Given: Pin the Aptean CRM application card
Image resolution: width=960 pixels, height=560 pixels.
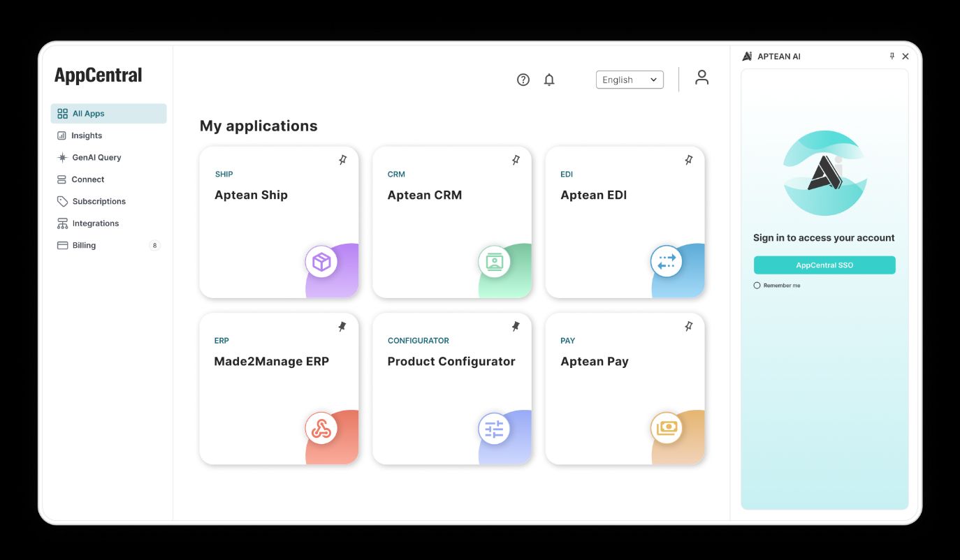Looking at the screenshot, I should point(516,160).
